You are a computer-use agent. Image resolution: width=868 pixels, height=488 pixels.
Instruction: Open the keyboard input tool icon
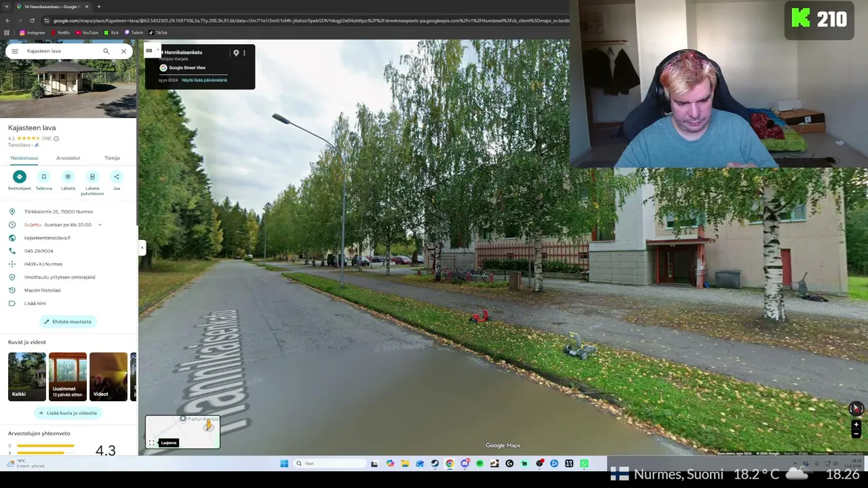tap(149, 51)
